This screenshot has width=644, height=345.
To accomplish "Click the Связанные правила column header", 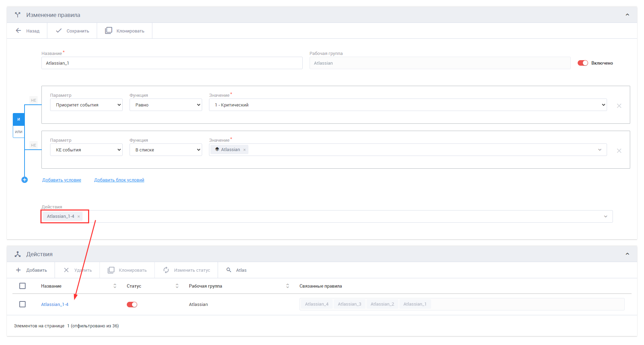I will tap(321, 286).
